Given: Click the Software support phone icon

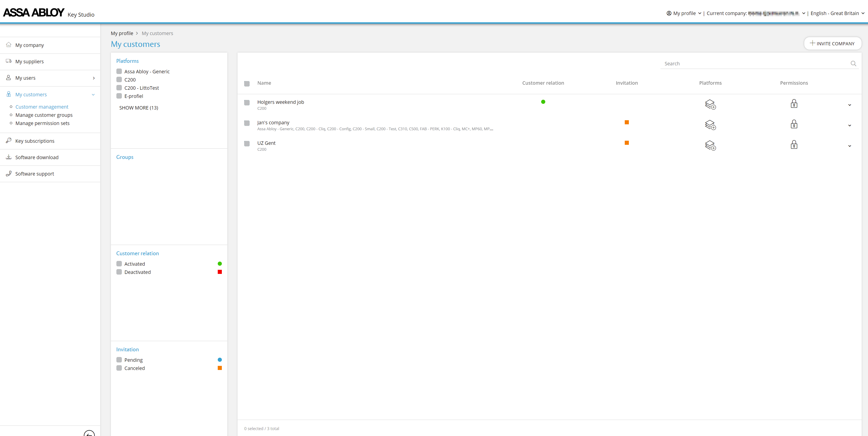Looking at the screenshot, I should point(8,173).
